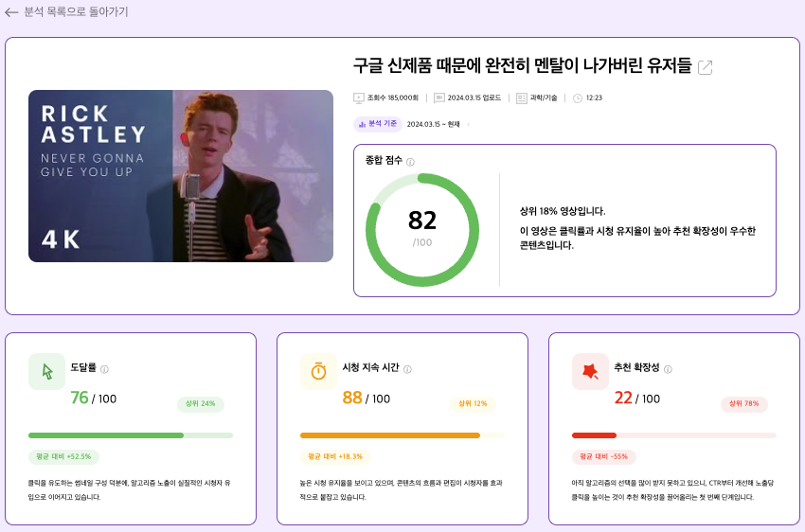Click the '76 / 100' reach score
The height and width of the screenshot is (532, 805).
[x=94, y=399]
